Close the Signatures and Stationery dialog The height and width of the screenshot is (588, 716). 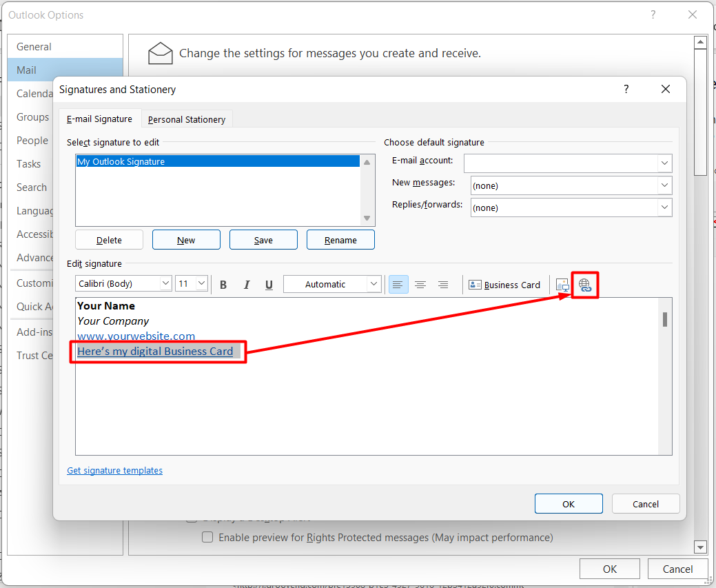tap(666, 89)
